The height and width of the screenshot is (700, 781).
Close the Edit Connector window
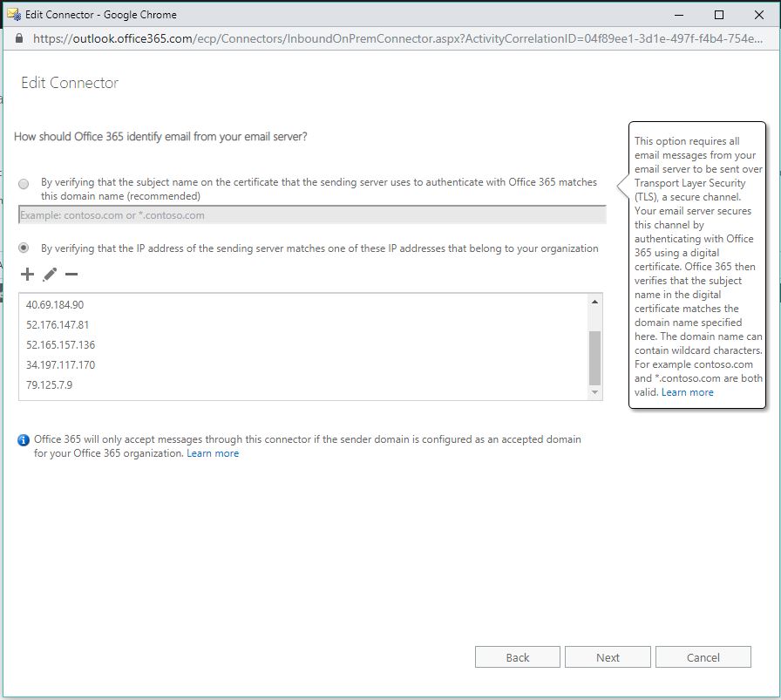[x=759, y=15]
